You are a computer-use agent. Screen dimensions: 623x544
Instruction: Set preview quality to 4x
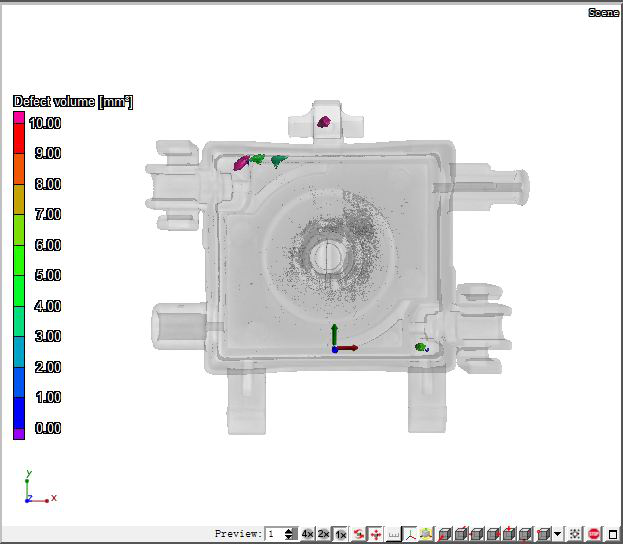click(307, 534)
